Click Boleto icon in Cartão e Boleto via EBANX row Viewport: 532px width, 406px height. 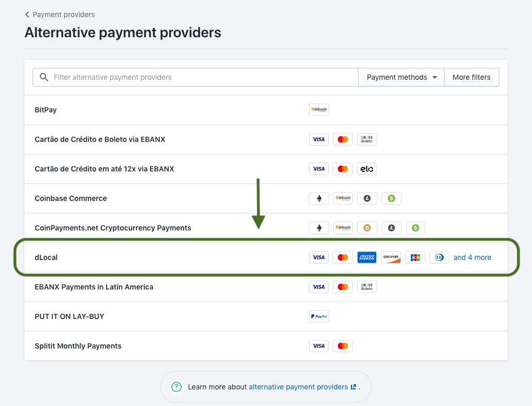367,139
